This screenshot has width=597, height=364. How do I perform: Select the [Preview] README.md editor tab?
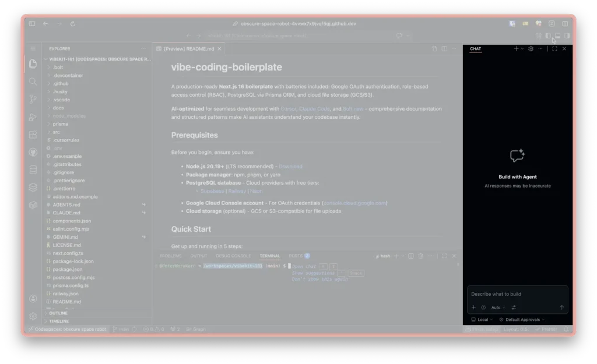click(x=189, y=49)
